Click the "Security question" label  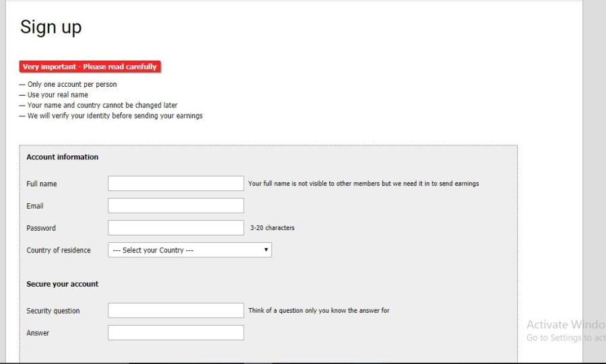(53, 311)
